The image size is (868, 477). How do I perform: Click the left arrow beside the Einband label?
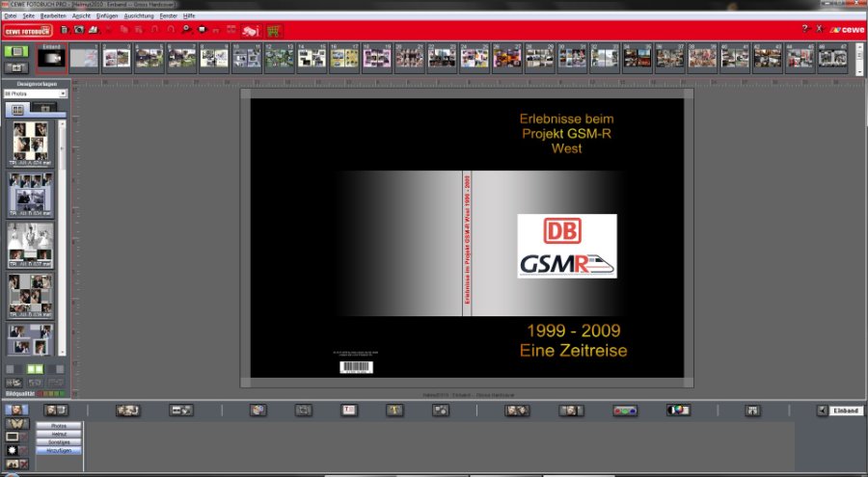tap(822, 411)
